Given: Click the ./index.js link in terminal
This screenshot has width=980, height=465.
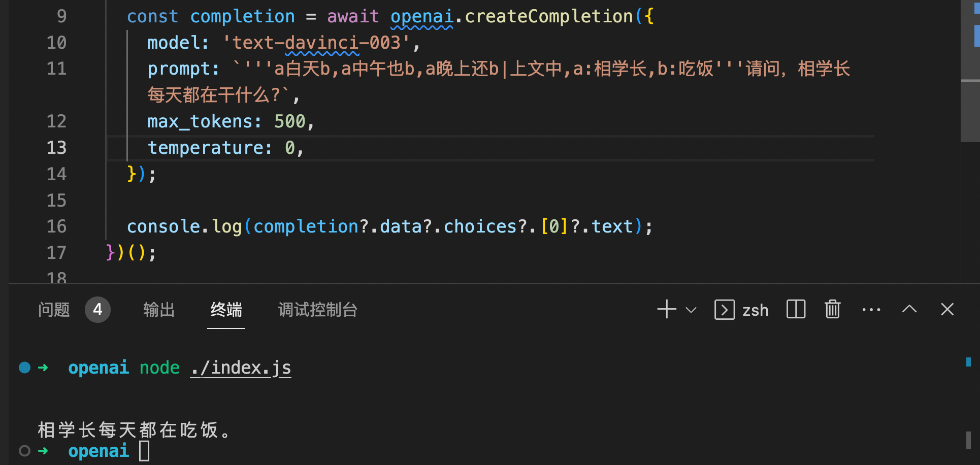Looking at the screenshot, I should (x=241, y=368).
